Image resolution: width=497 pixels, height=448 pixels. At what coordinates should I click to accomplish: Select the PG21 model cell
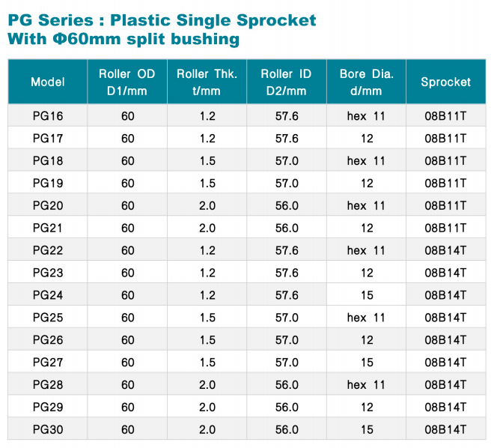point(48,228)
